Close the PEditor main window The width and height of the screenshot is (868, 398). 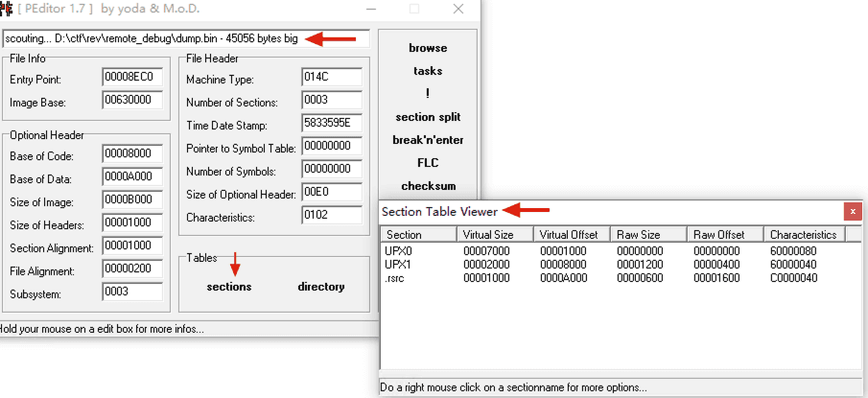tap(457, 9)
